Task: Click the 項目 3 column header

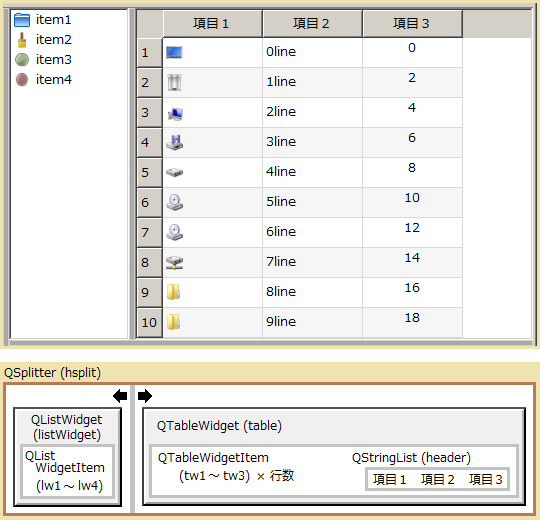Action: pyautogui.click(x=412, y=23)
